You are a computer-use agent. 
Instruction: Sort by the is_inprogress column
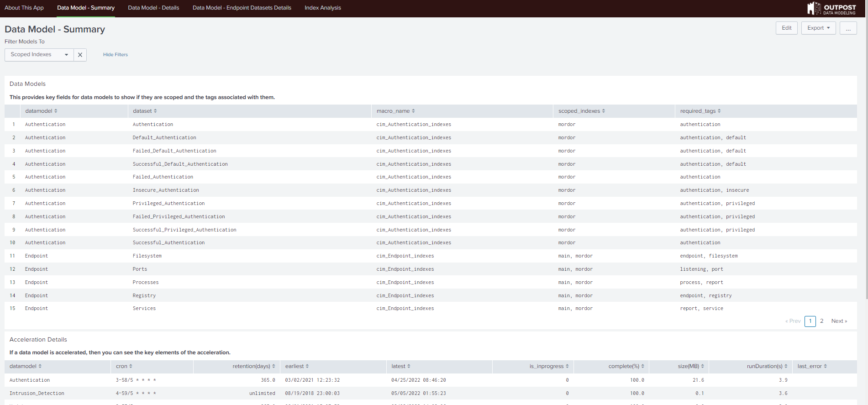click(x=549, y=366)
